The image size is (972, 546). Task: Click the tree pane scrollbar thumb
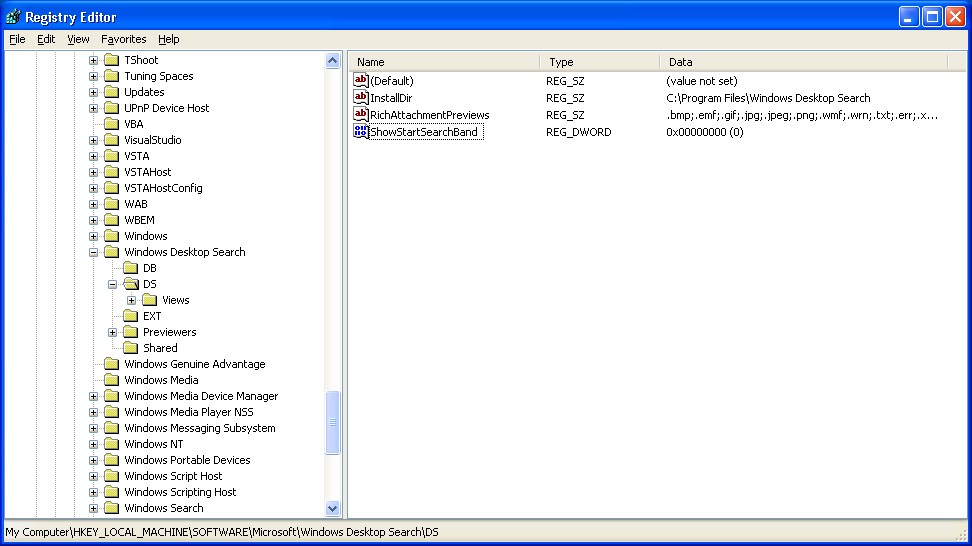(333, 422)
